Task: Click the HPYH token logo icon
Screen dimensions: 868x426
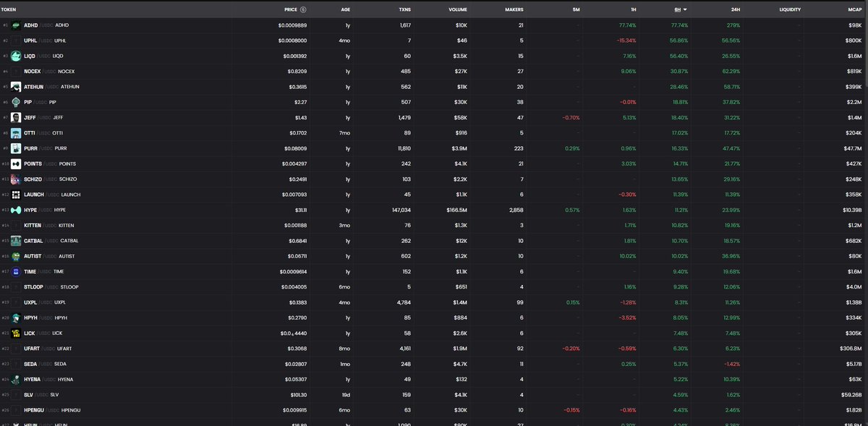Action: [16, 318]
